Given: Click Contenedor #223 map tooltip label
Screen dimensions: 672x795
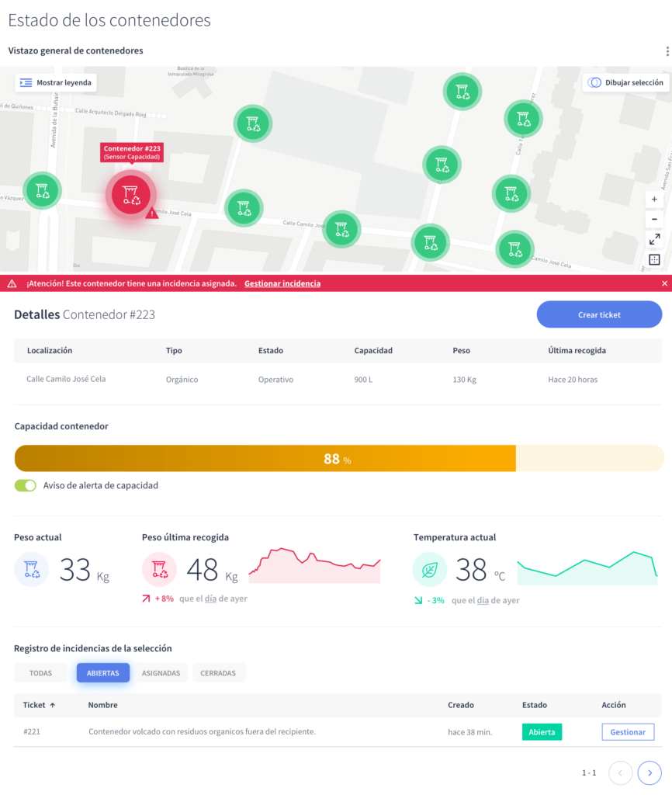Looking at the screenshot, I should (132, 153).
